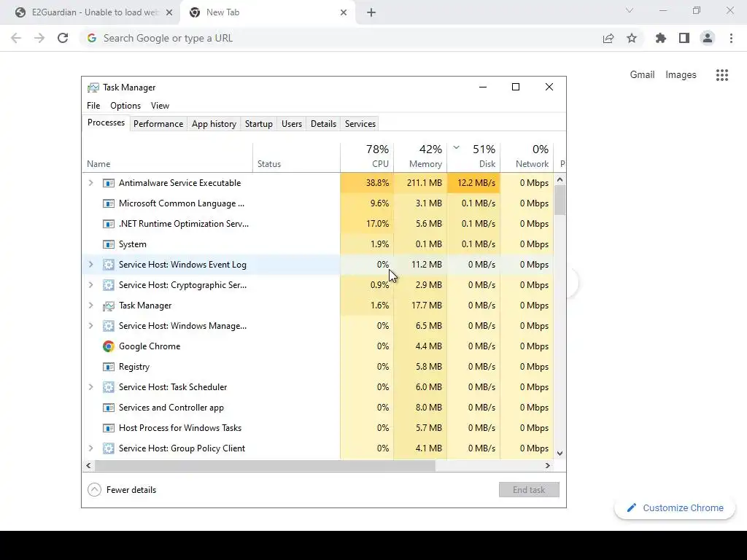Click the Windows Management gear icon
Screen dimensions: 747x560
(x=109, y=326)
